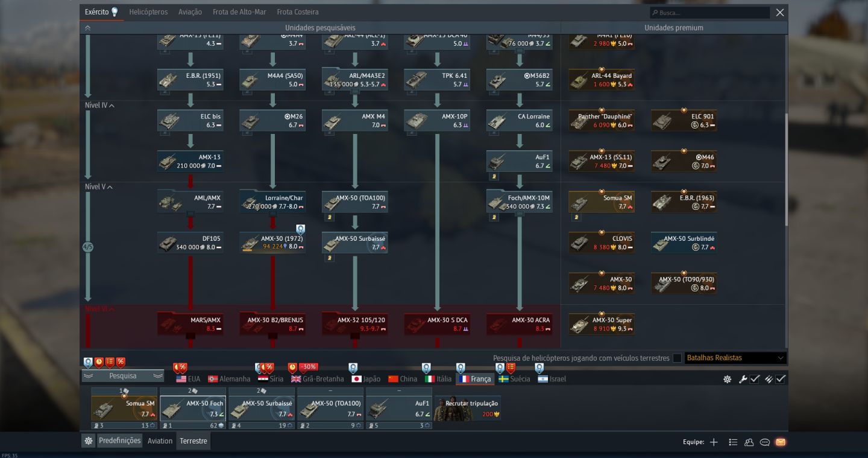The width and height of the screenshot is (868, 458).
Task: Open the contacts people icon
Action: coord(749,442)
